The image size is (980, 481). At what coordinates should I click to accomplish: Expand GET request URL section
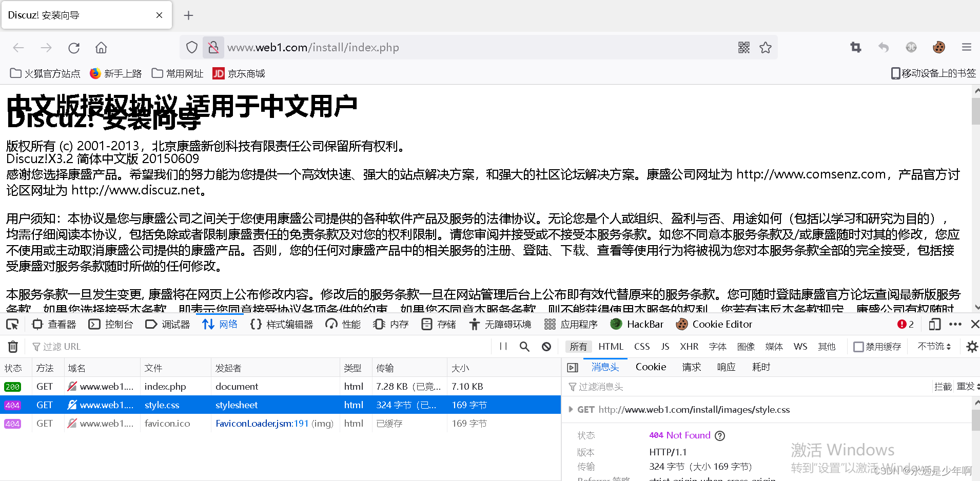point(571,409)
